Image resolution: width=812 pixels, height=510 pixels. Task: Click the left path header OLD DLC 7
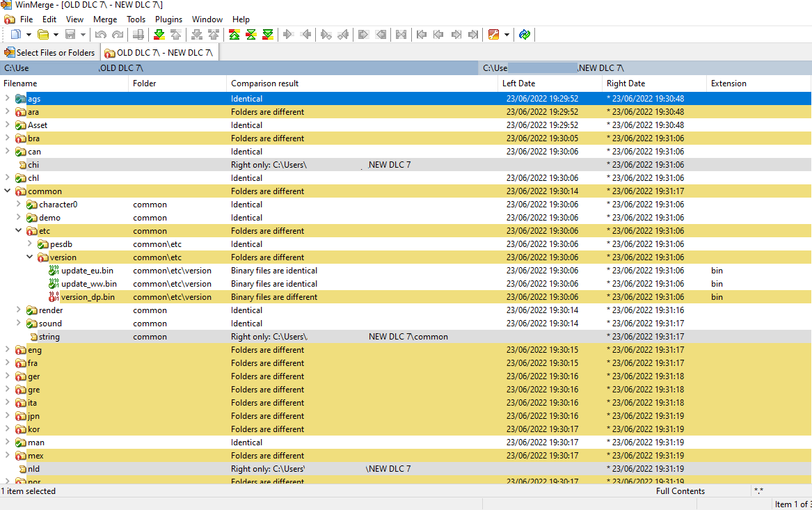point(239,67)
